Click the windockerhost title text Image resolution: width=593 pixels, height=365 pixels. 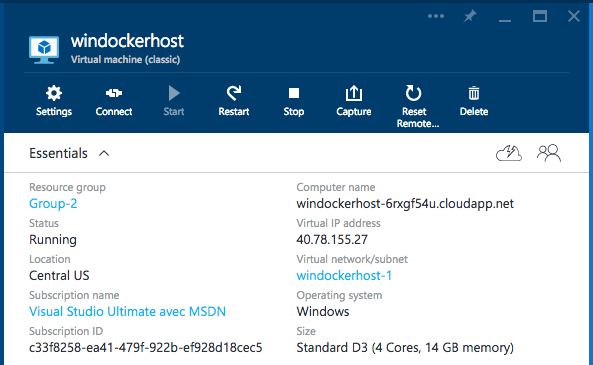pos(127,41)
